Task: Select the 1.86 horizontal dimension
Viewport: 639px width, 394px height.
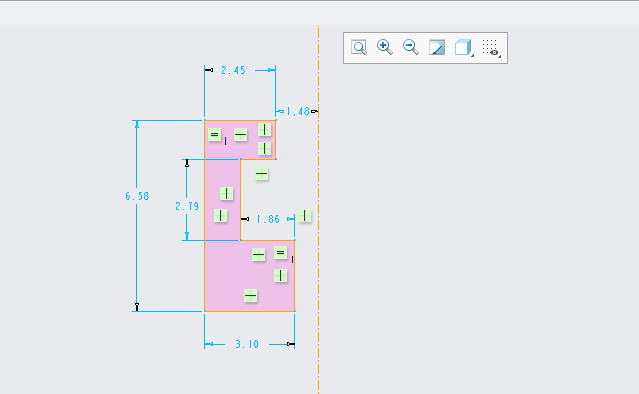Action: pos(268,220)
